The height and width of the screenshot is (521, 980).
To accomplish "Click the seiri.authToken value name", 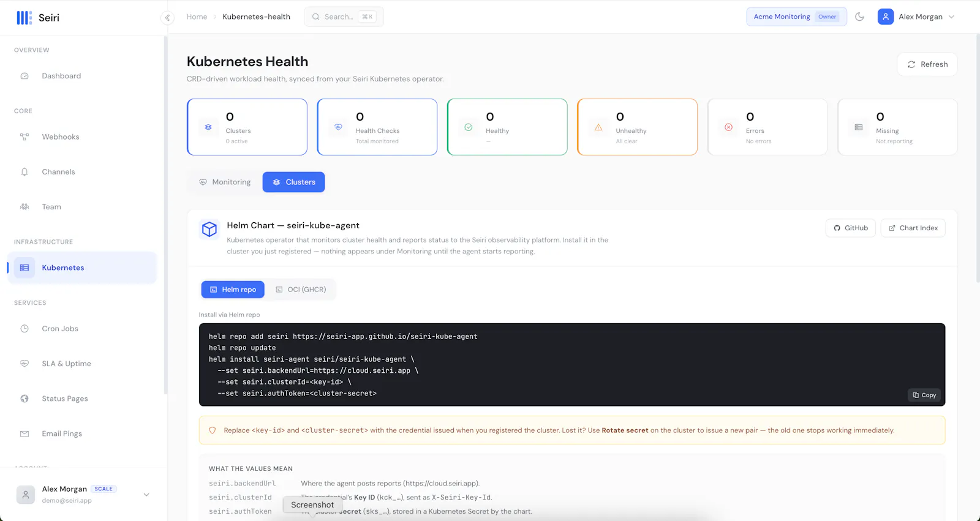I will (240, 512).
